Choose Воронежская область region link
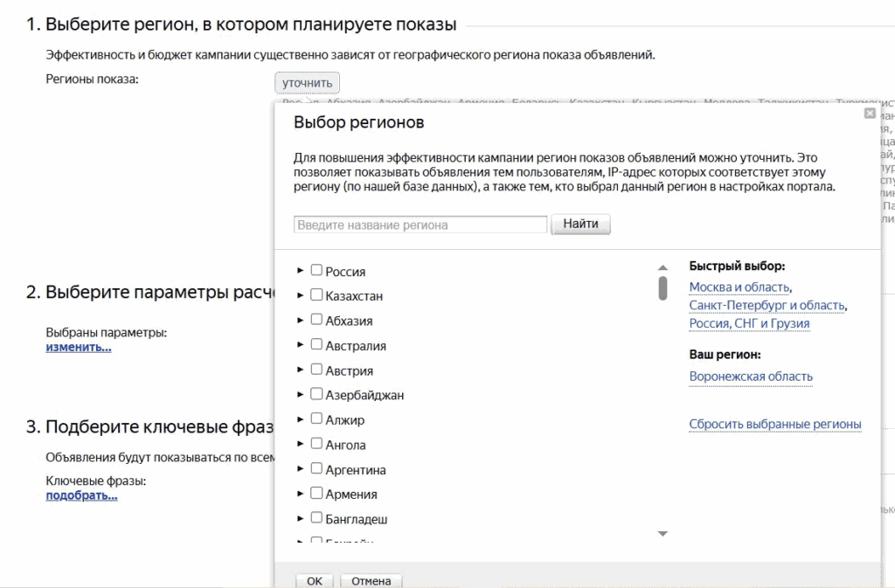Image resolution: width=895 pixels, height=588 pixels. point(751,377)
